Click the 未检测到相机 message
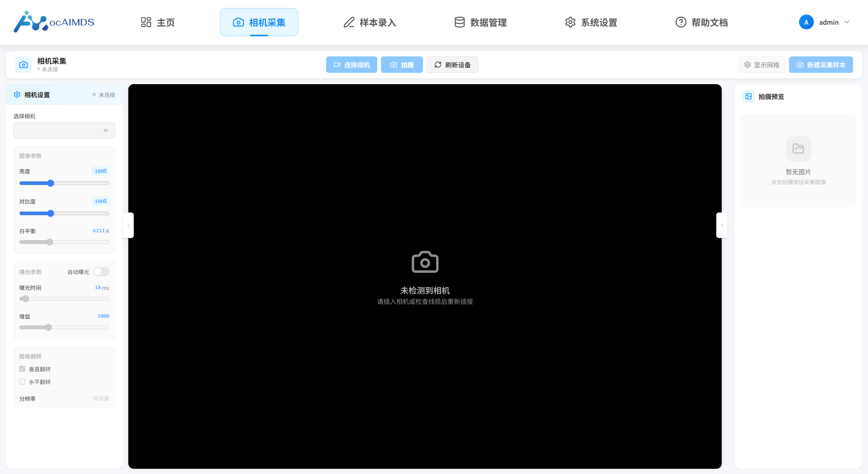 pyautogui.click(x=425, y=290)
